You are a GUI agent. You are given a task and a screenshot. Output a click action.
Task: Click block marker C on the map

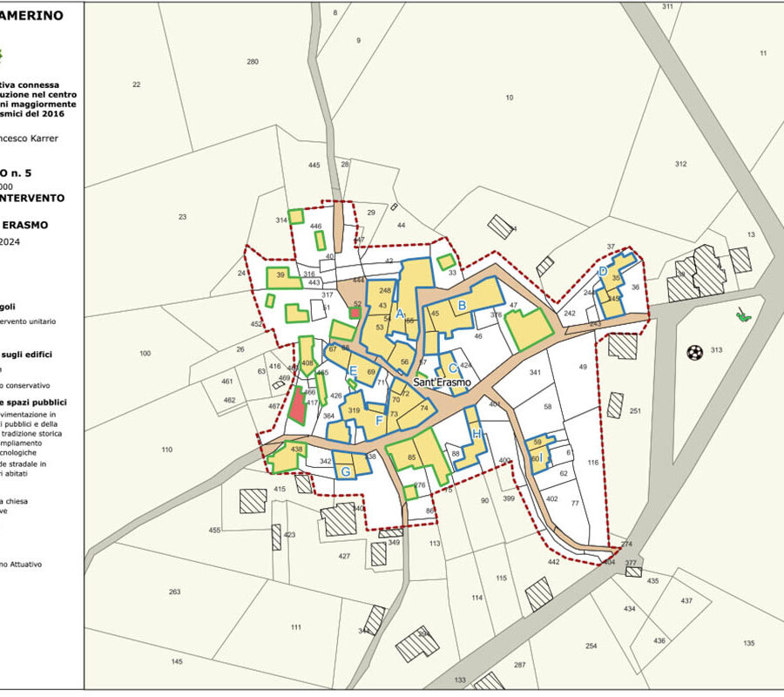[x=453, y=368]
